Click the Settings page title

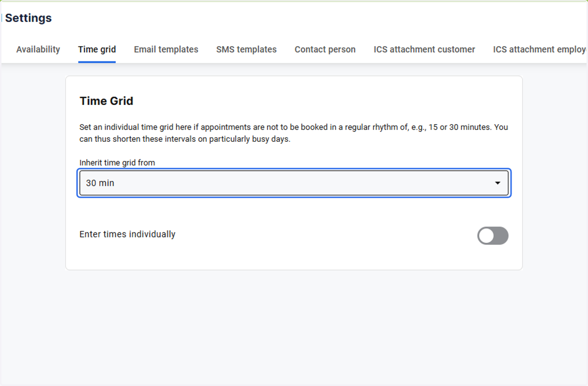coord(28,18)
